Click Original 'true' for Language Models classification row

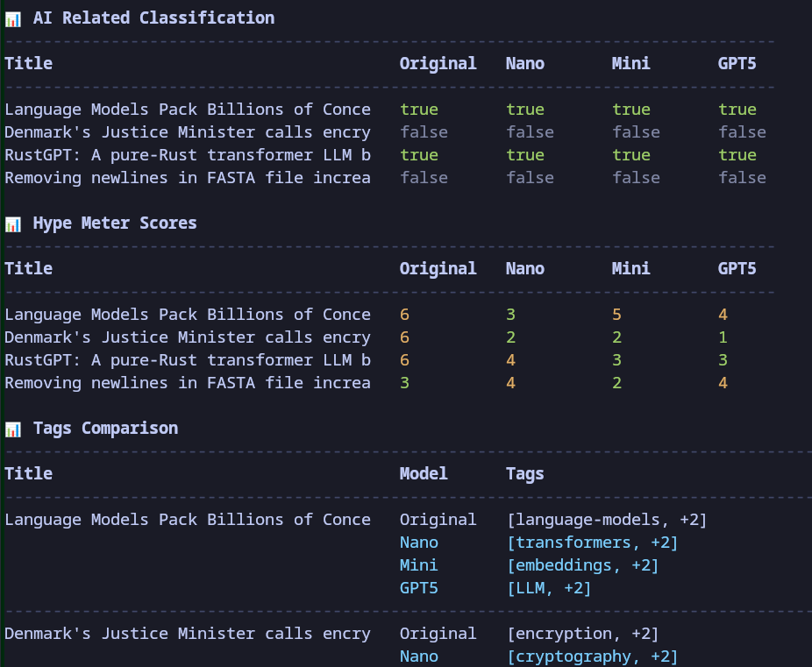(419, 110)
